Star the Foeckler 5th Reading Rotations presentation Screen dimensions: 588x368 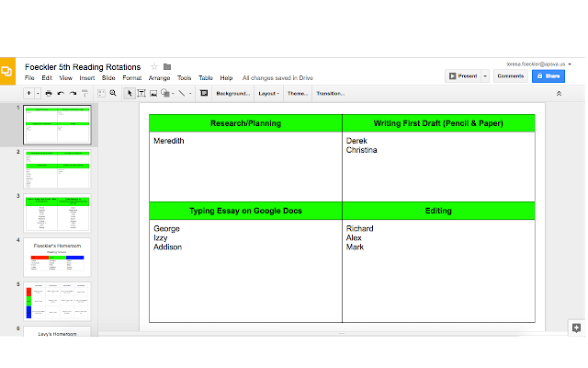point(154,66)
